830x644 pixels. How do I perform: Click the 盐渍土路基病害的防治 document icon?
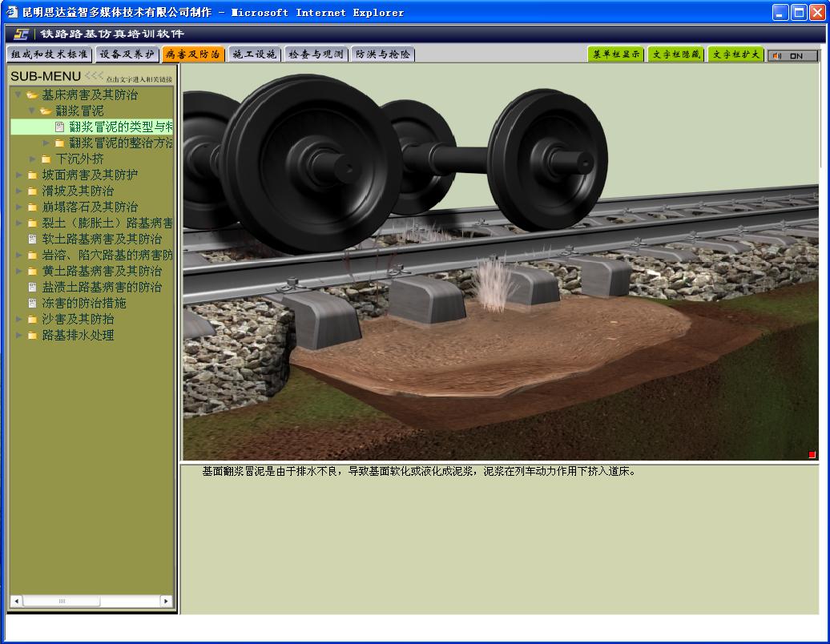click(x=32, y=287)
